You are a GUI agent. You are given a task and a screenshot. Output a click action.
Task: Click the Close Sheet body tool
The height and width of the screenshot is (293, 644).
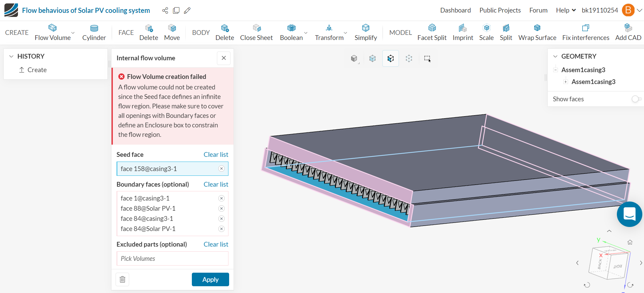[256, 33]
